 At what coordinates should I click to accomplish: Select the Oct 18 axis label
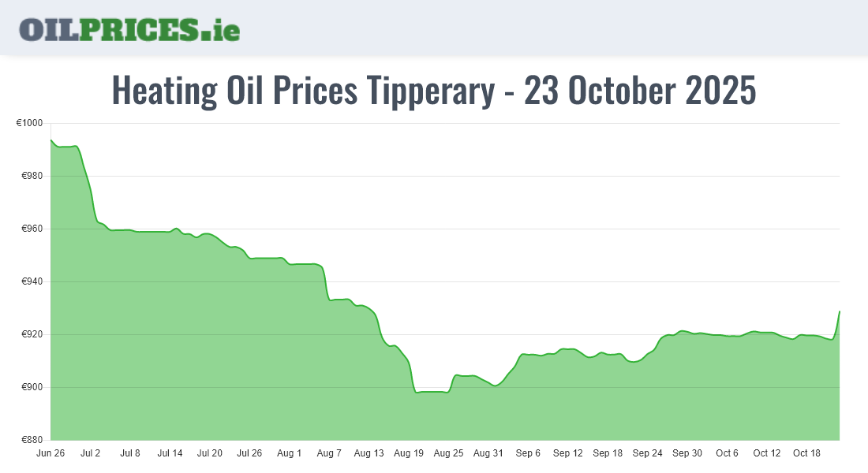[x=806, y=453]
